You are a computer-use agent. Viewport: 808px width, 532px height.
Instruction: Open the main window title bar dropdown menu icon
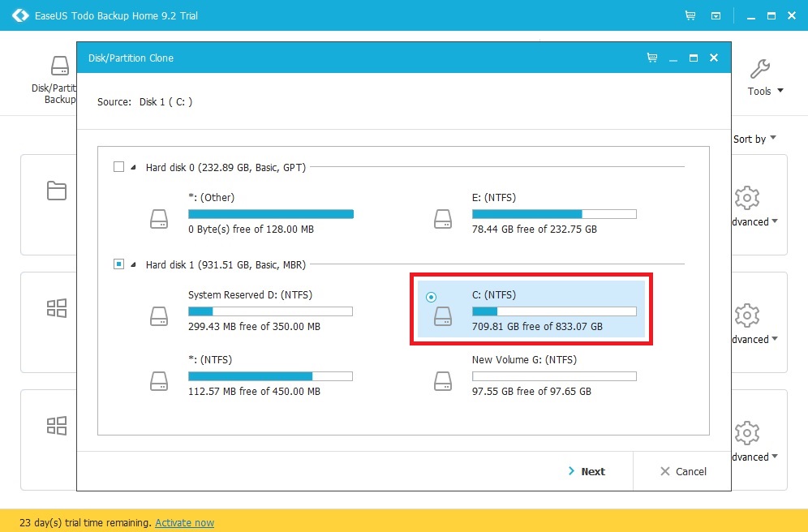(716, 16)
